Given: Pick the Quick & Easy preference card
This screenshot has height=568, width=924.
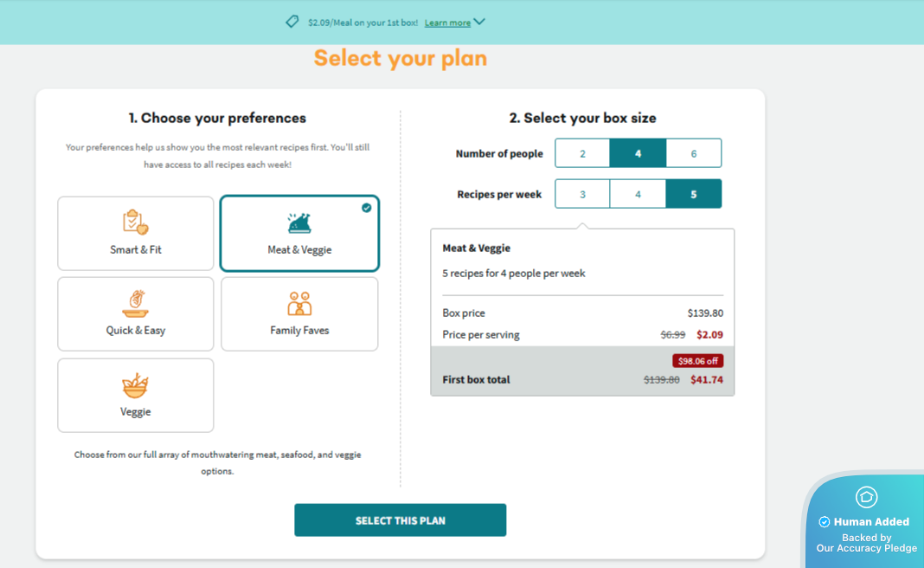Looking at the screenshot, I should point(136,314).
